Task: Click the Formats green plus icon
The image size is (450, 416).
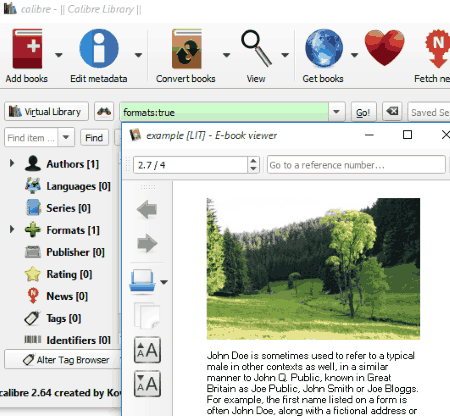Action: [x=33, y=230]
